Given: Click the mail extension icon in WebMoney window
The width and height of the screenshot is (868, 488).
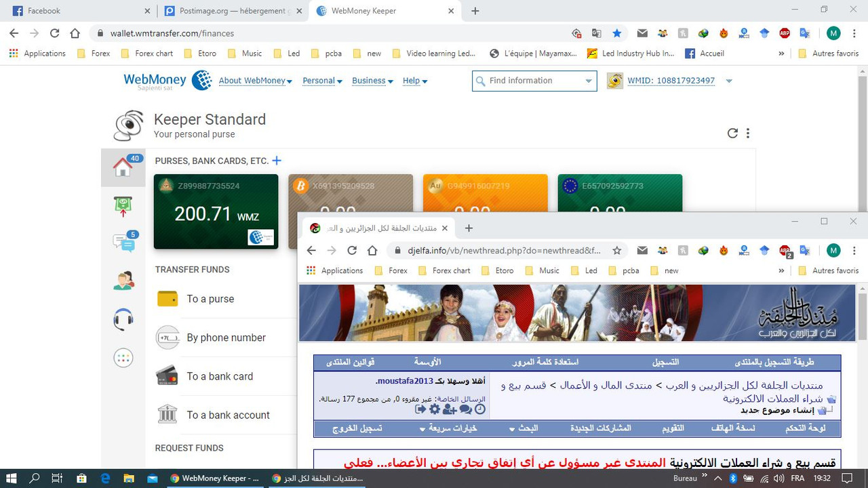Looking at the screenshot, I should (x=642, y=33).
